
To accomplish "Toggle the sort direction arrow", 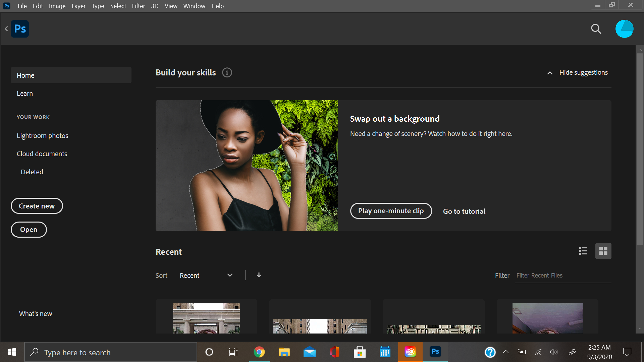I will point(259,275).
